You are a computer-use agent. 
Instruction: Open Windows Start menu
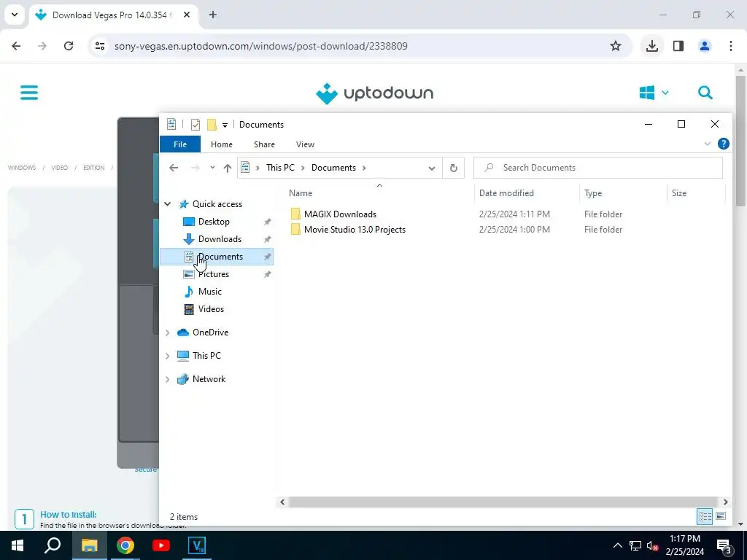[x=18, y=545]
